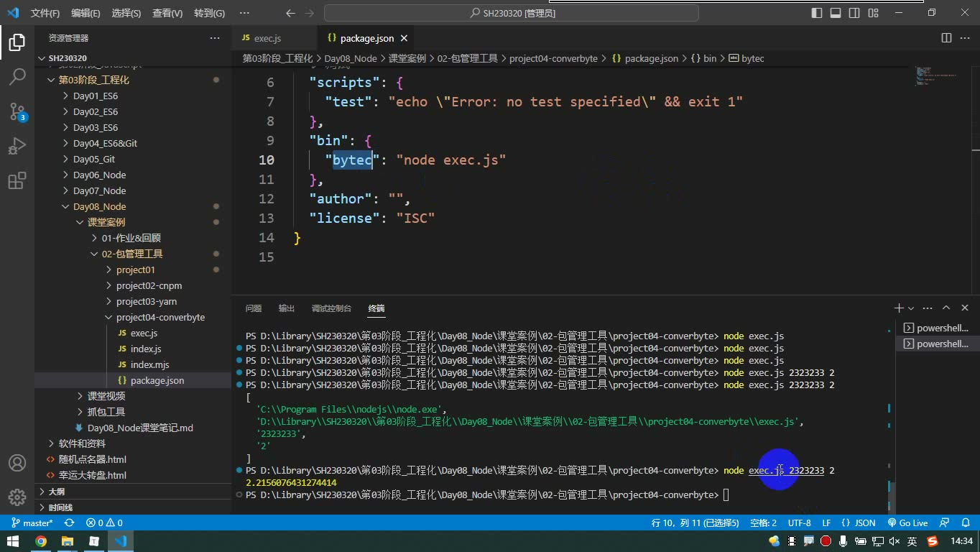Click the JSON language mode indicator
Screen dimensions: 980x552
point(858,523)
